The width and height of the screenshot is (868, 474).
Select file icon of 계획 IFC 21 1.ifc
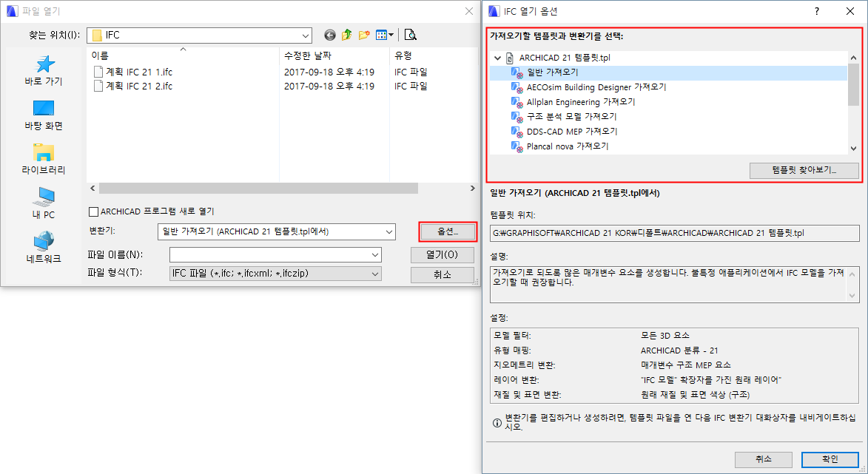pos(98,72)
